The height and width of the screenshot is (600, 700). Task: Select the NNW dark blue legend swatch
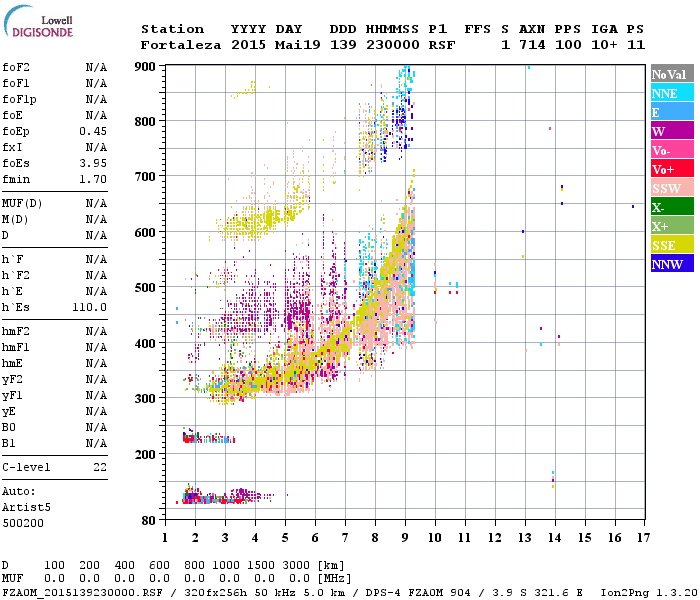[672, 263]
